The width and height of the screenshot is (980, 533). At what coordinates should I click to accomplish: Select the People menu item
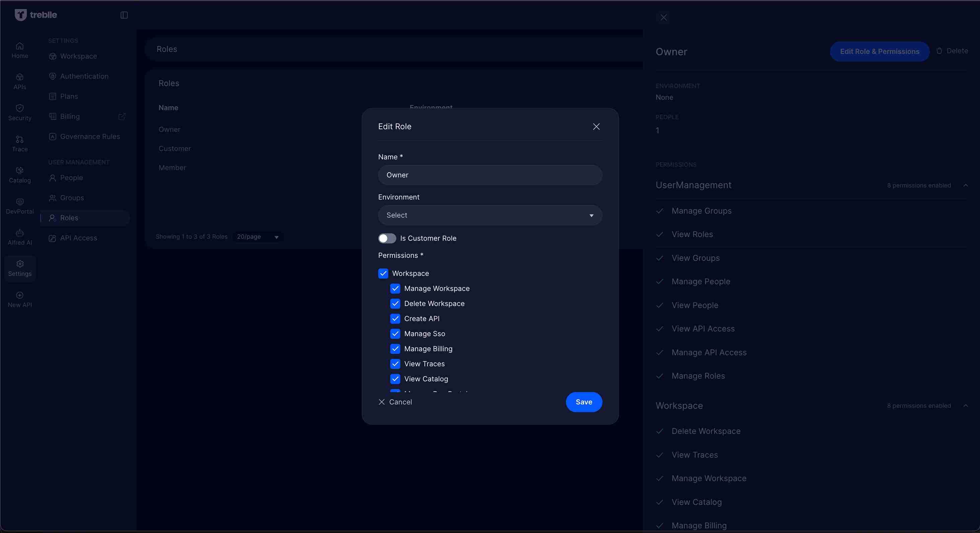coord(72,178)
